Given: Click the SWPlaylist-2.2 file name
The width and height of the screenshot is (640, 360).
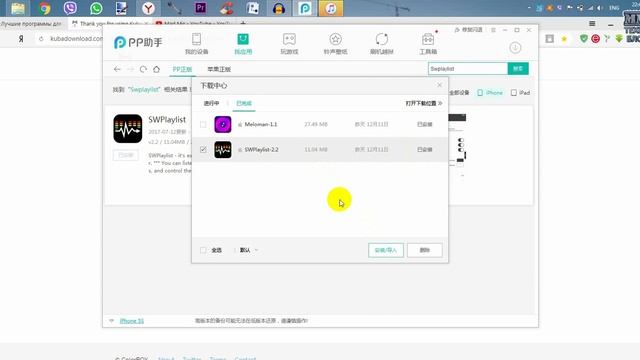Looking at the screenshot, I should point(261,149).
